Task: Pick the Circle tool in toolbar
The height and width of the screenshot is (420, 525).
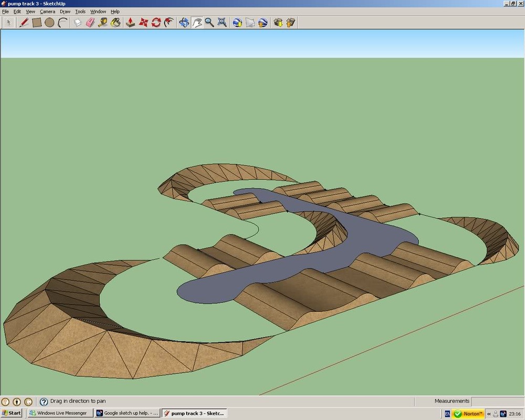Action: [49, 23]
